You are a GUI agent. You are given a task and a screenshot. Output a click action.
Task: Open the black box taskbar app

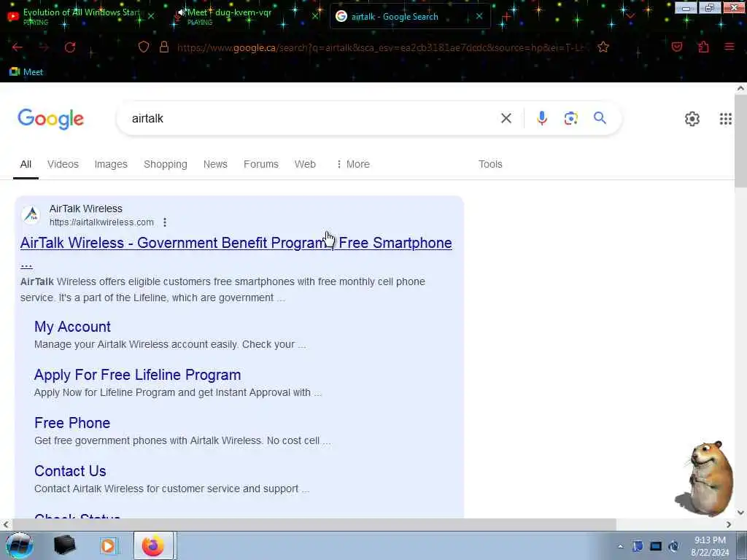(x=65, y=545)
